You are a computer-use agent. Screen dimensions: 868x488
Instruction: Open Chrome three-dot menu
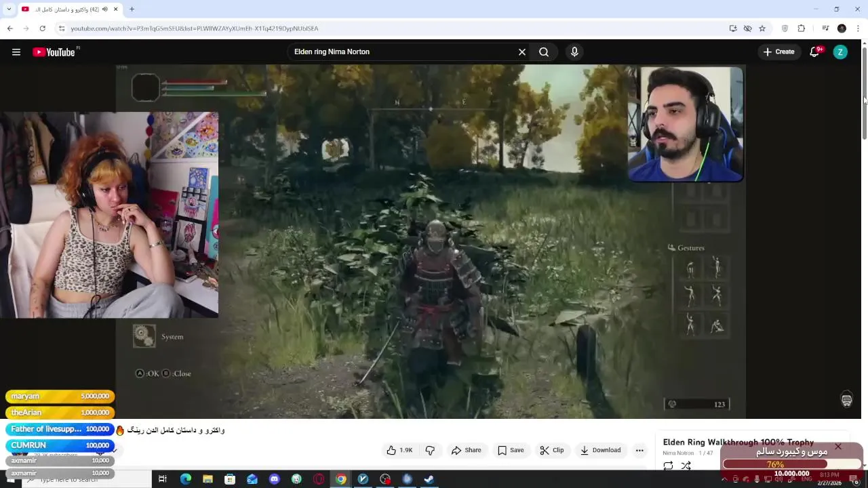858,28
